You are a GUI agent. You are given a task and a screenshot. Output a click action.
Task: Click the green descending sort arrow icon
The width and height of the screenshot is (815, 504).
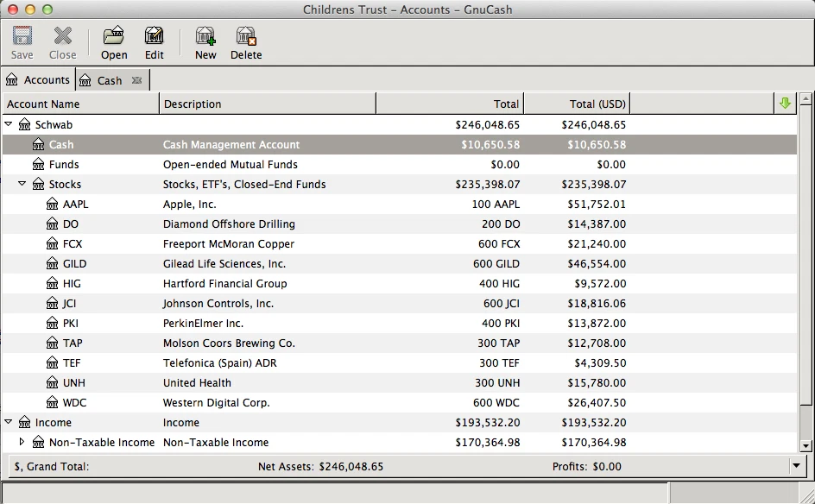tap(785, 103)
